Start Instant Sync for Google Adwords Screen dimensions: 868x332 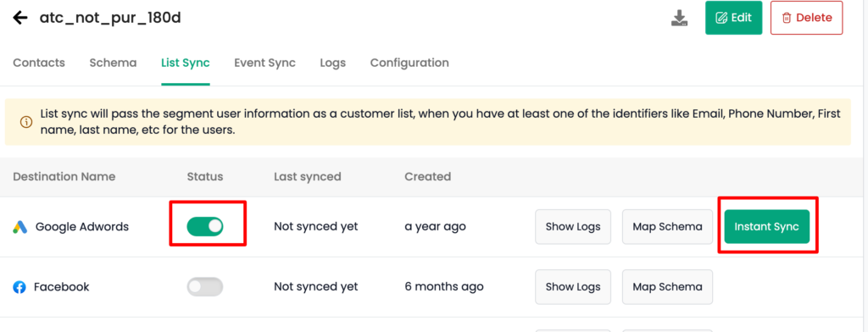click(x=766, y=227)
